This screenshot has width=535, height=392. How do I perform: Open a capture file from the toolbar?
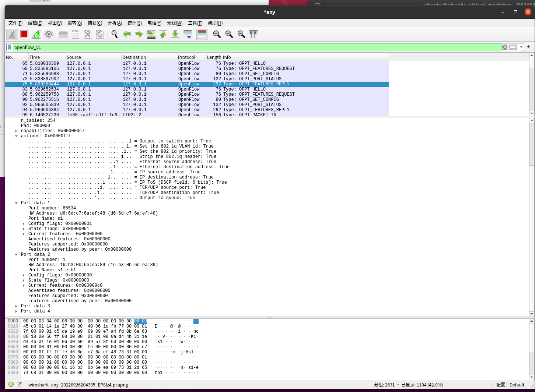point(63,34)
